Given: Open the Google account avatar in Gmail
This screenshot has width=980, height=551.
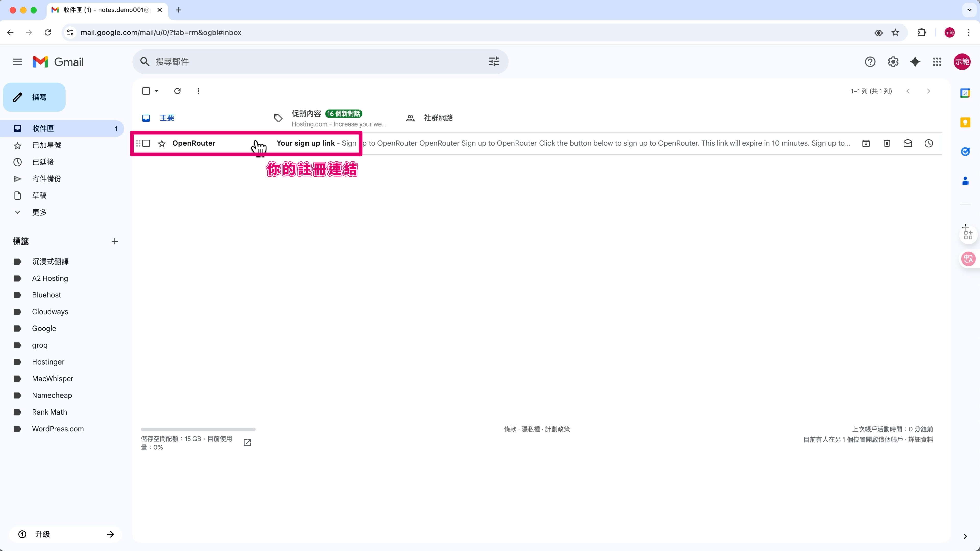Looking at the screenshot, I should tap(962, 61).
